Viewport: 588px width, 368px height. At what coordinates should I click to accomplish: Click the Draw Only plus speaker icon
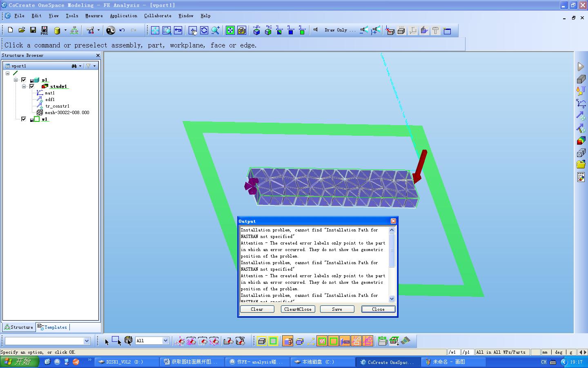(x=376, y=30)
